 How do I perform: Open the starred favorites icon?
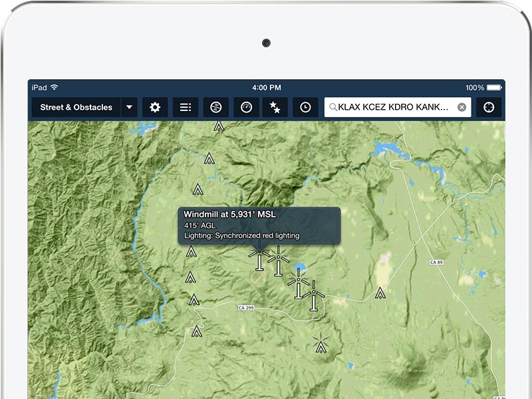(x=275, y=107)
